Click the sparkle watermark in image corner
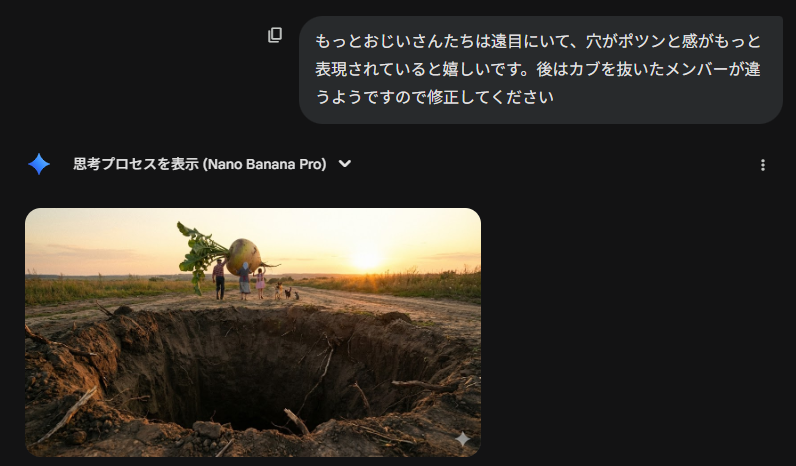The width and height of the screenshot is (796, 466). [462, 439]
